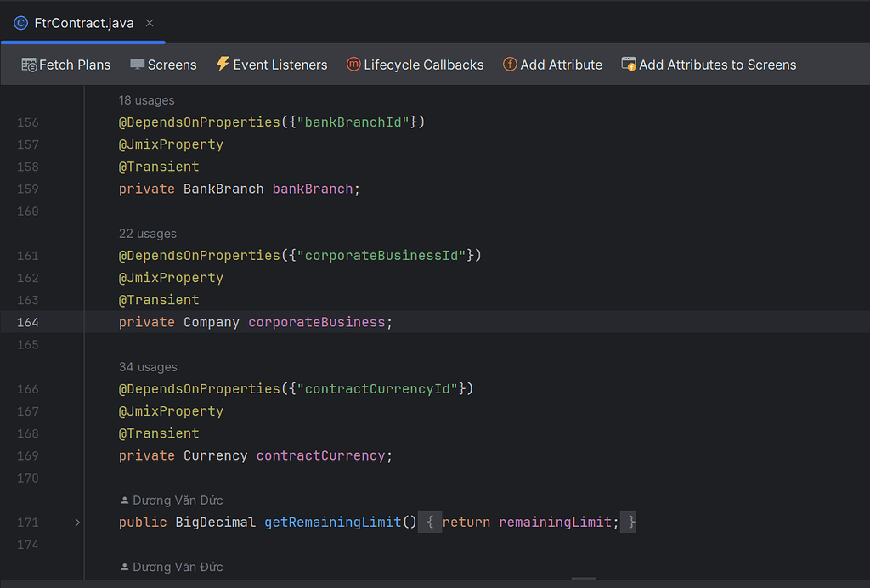Click @Transient annotation on line 158
This screenshot has width=870, height=588.
click(x=159, y=167)
